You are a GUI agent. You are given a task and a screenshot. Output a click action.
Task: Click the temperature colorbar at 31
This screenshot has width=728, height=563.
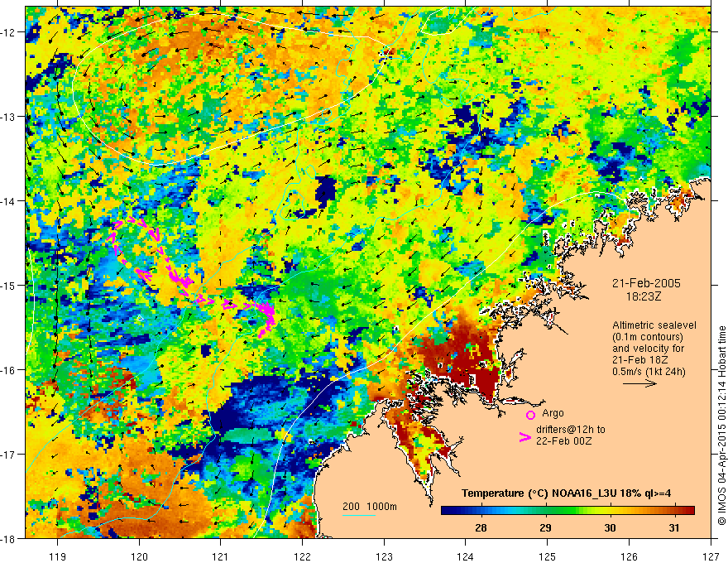click(x=674, y=511)
